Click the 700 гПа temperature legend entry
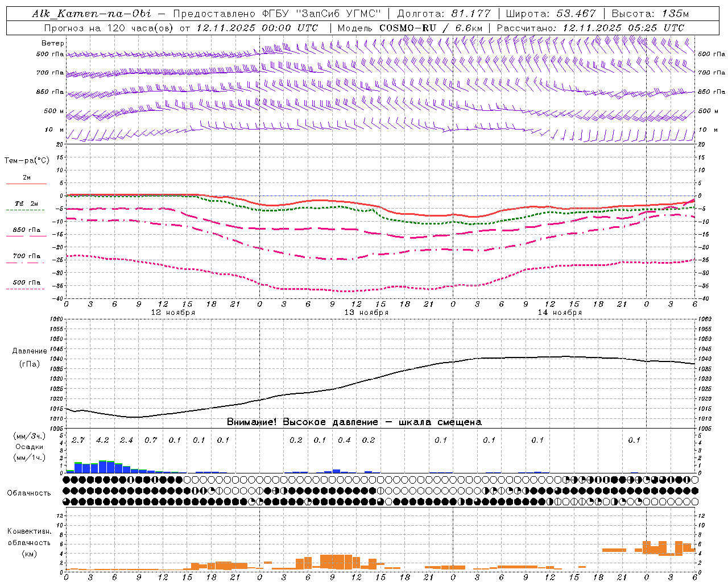Image resolution: width=728 pixels, height=582 pixels. pos(27,256)
